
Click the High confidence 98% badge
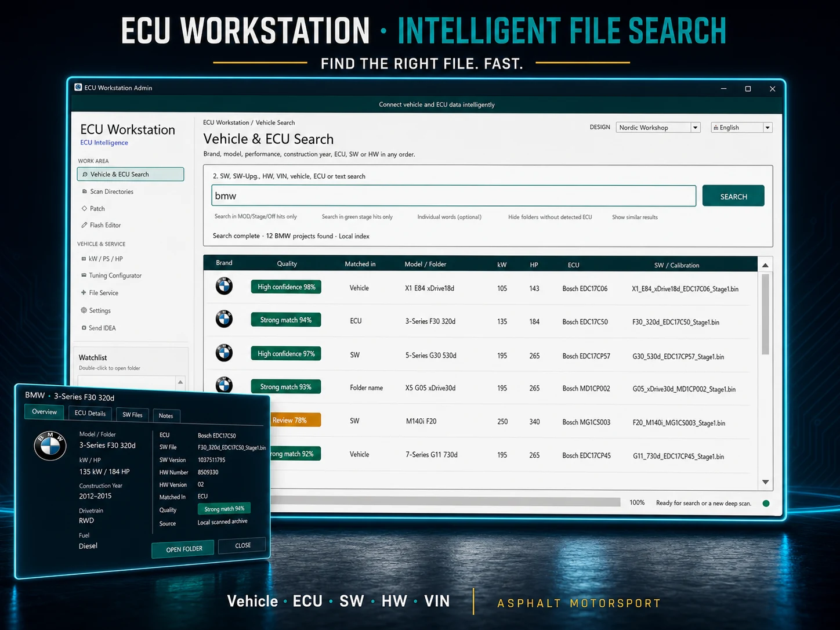tap(287, 287)
